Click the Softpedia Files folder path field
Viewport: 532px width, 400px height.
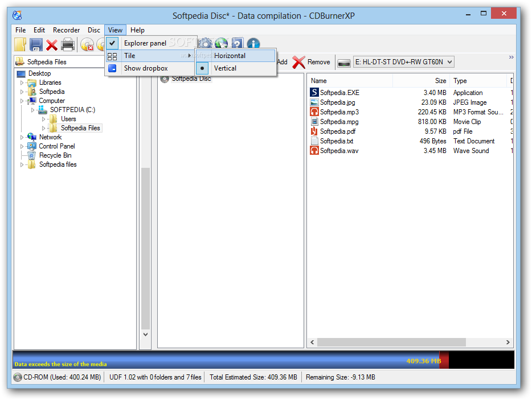click(60, 61)
